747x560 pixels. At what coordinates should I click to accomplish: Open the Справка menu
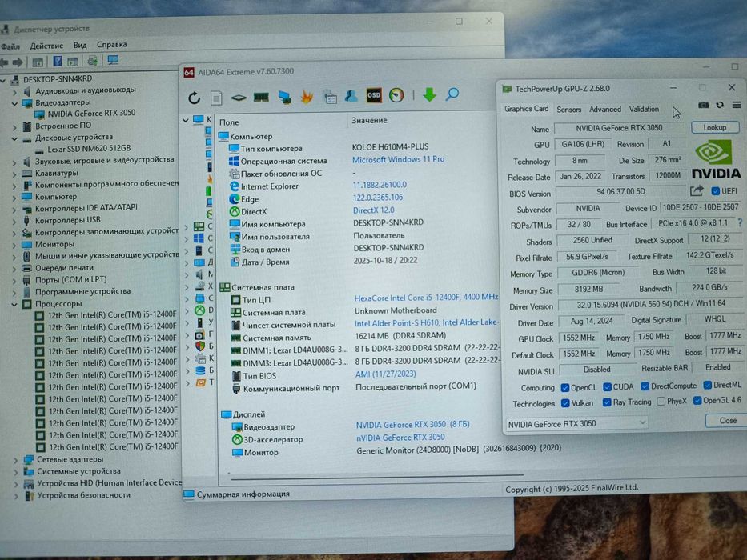pyautogui.click(x=112, y=44)
